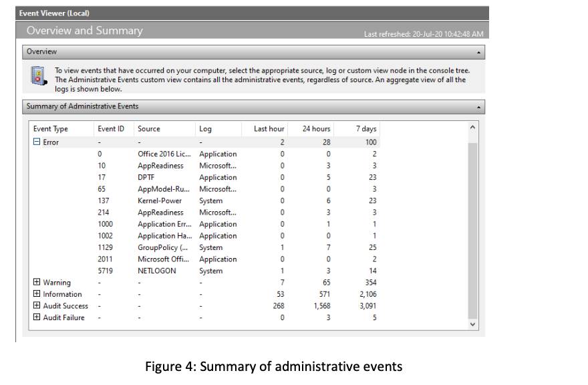Image resolution: width=588 pixels, height=385 pixels.
Task: Click the 354 seven-day Warning count
Action: point(370,283)
